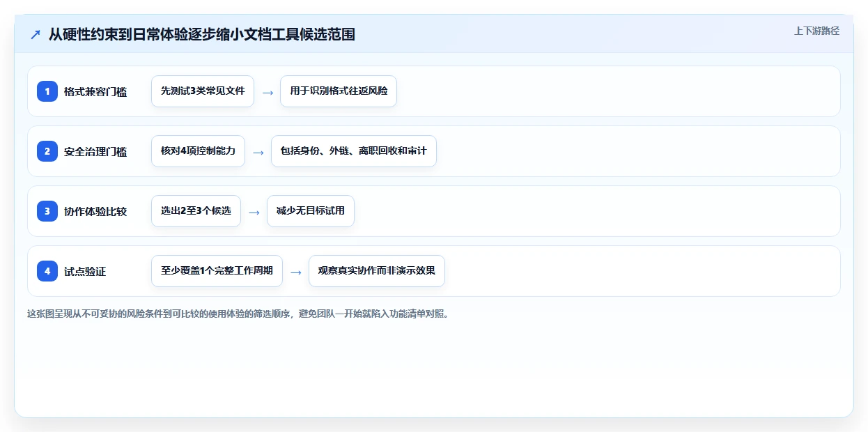
Task: Click the 减少无目标试用 box
Action: [x=311, y=211]
